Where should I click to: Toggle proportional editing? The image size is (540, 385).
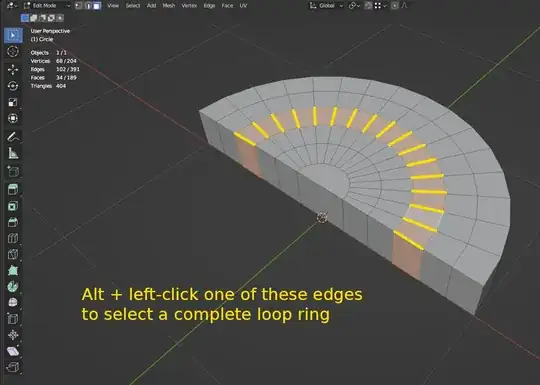click(395, 6)
